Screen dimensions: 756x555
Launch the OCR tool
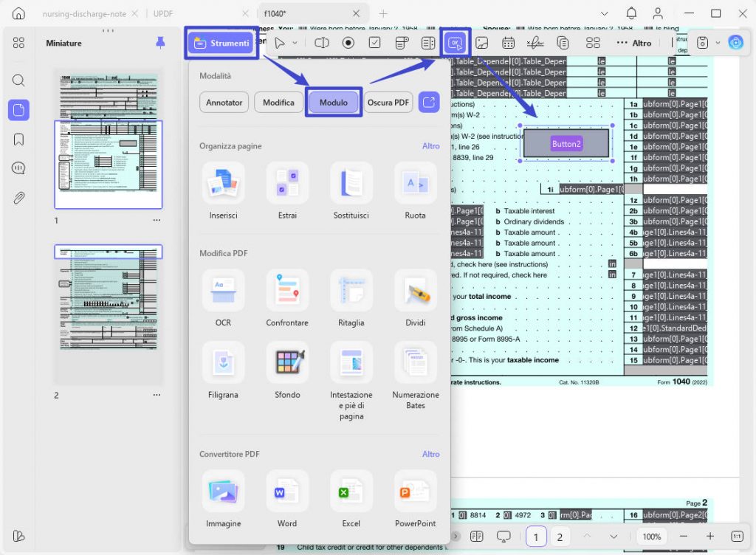point(223,299)
